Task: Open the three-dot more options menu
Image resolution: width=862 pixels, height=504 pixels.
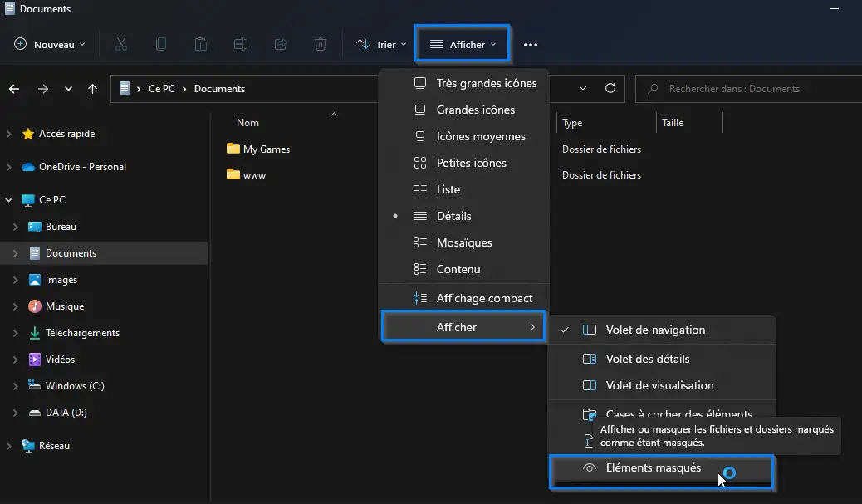Action: [x=531, y=45]
